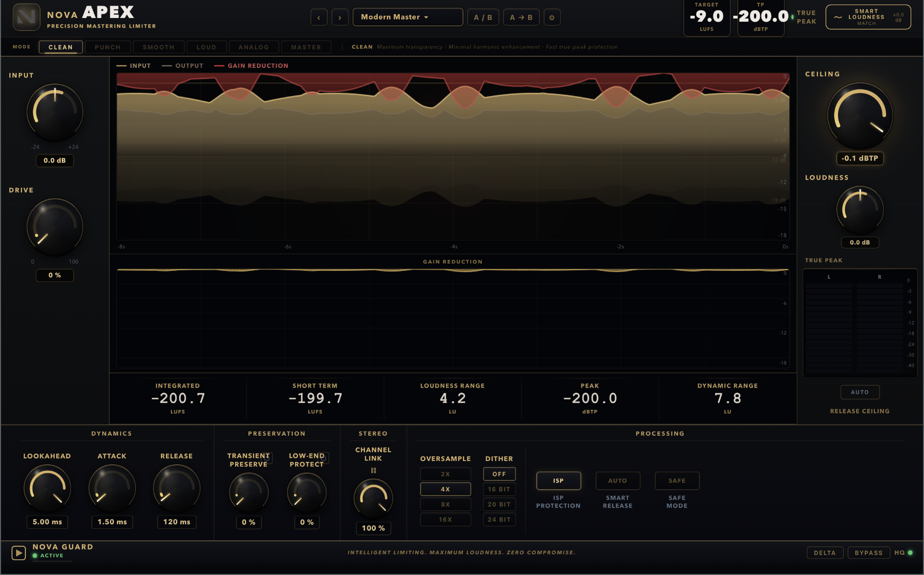Choose the Loud mode tab

pyautogui.click(x=206, y=47)
